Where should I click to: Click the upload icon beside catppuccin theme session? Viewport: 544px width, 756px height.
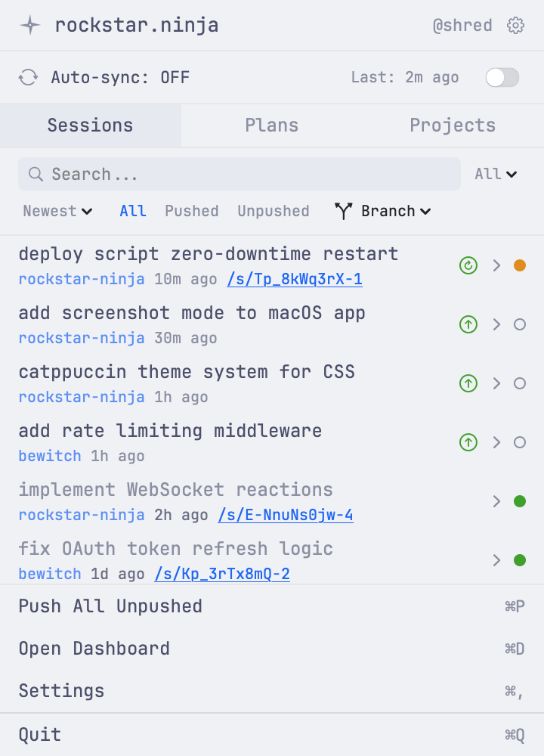[467, 383]
